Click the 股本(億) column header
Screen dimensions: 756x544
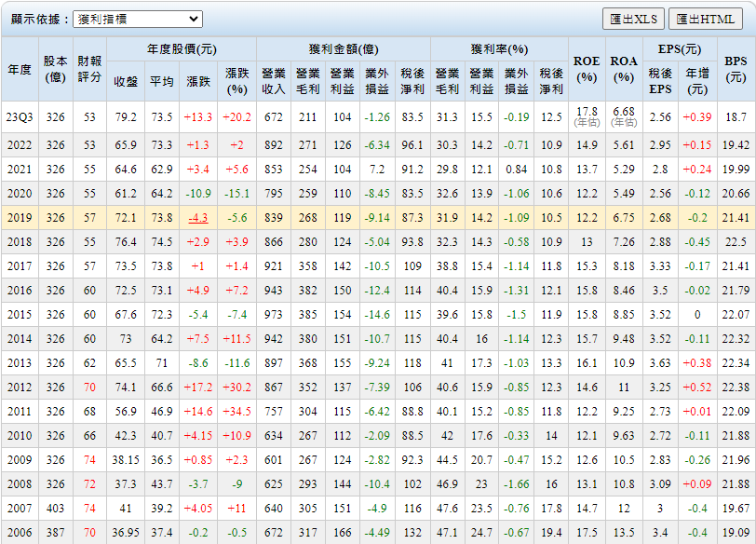click(56, 70)
